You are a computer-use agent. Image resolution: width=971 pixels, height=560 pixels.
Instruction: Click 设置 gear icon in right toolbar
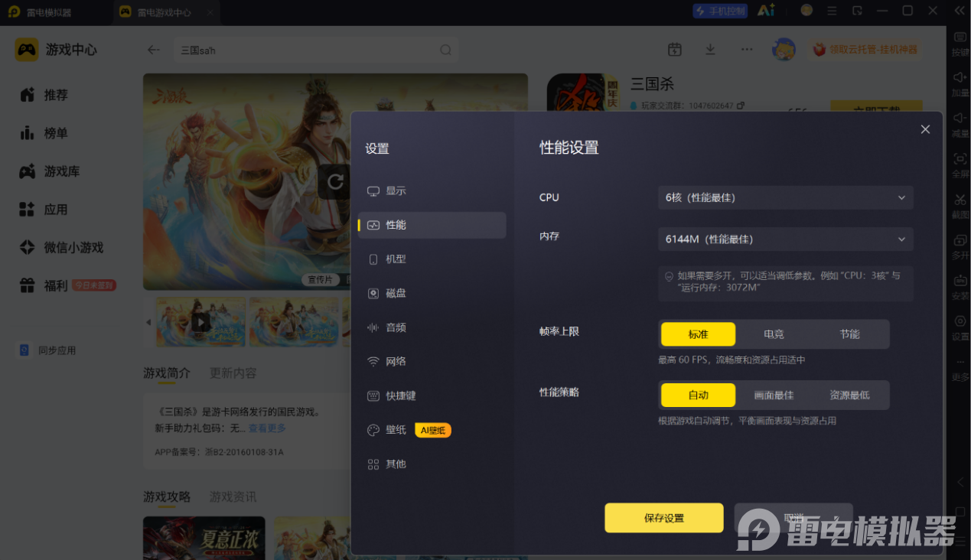coord(960,327)
